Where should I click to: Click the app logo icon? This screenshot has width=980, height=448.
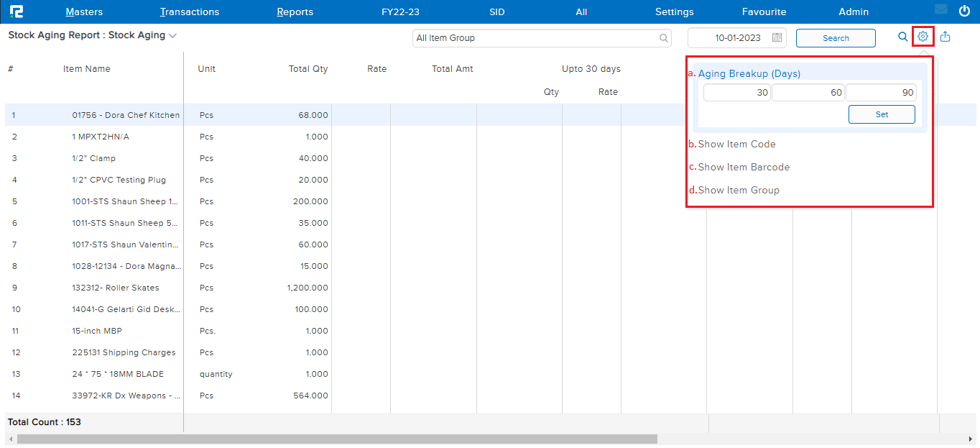[16, 12]
